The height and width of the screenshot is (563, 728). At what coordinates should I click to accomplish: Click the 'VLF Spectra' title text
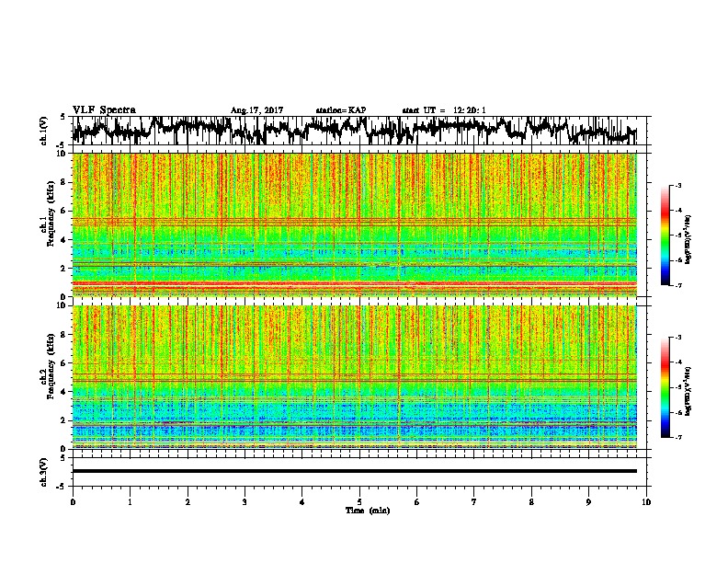coord(104,110)
